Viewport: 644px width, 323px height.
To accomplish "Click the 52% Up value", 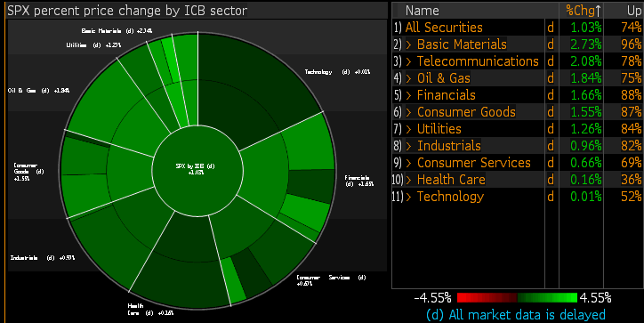I will pyautogui.click(x=632, y=197).
